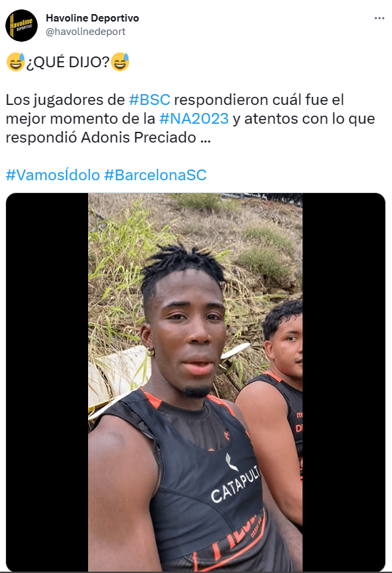Open the #BSC hashtag
Viewport: 392px width, 573px height.
pyautogui.click(x=150, y=100)
